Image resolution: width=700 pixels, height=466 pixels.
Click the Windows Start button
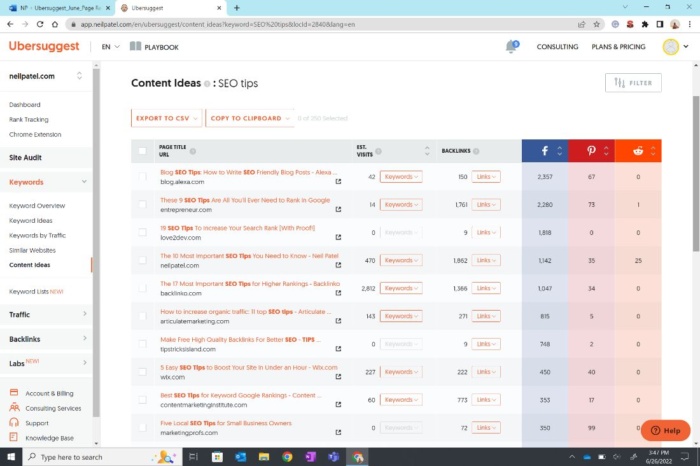click(11, 457)
